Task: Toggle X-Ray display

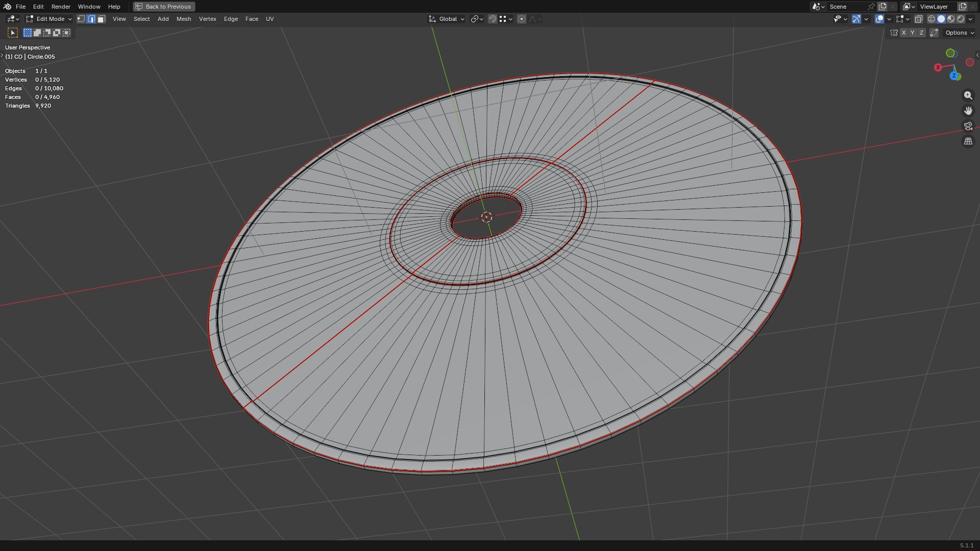Action: pyautogui.click(x=918, y=19)
